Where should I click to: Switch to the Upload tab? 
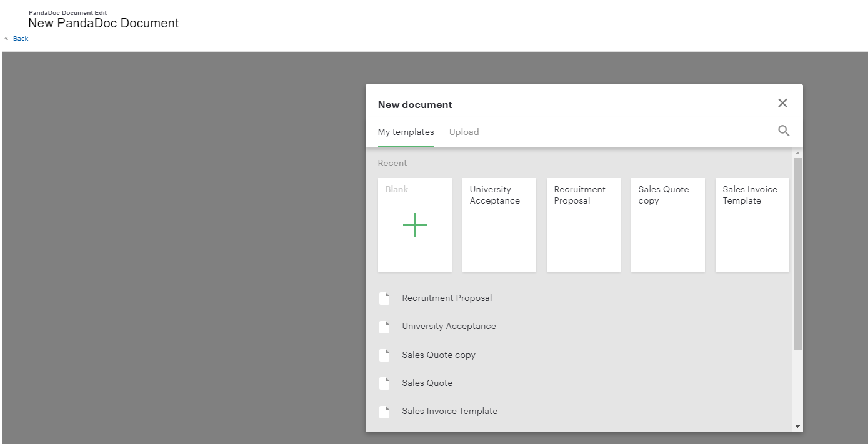(464, 132)
